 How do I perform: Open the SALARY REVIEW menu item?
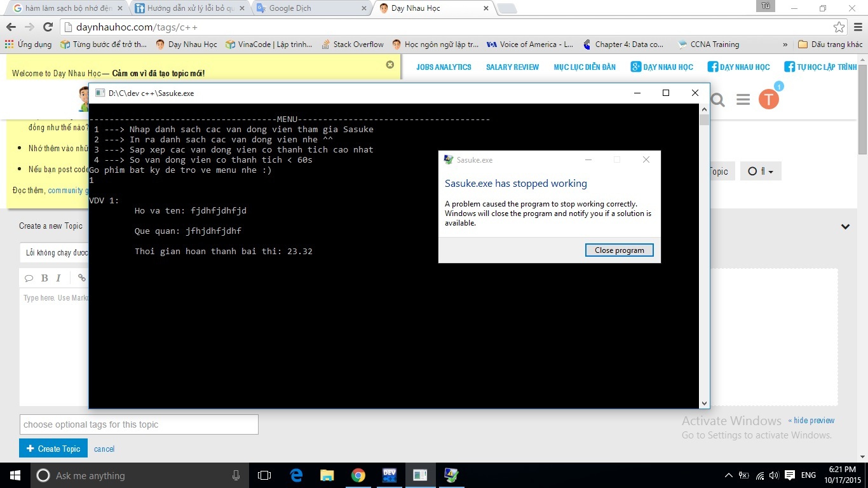click(512, 67)
